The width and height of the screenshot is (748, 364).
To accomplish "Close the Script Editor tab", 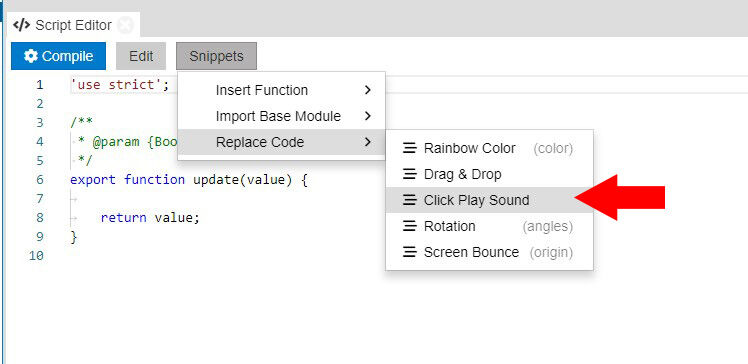I will click(125, 25).
